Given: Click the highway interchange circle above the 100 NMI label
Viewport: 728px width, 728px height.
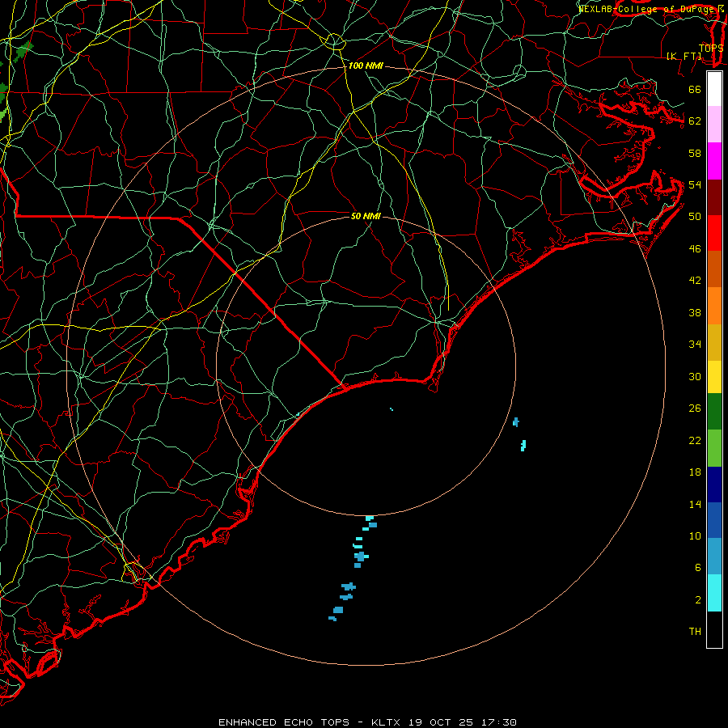Looking at the screenshot, I should click(x=333, y=42).
